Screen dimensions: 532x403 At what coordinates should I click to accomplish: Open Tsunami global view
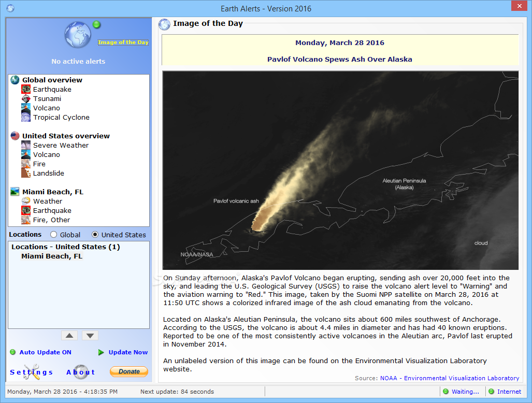47,99
